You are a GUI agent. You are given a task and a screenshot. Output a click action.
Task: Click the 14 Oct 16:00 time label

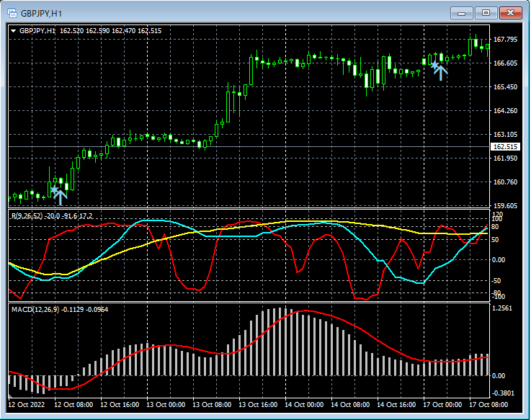tap(396, 405)
